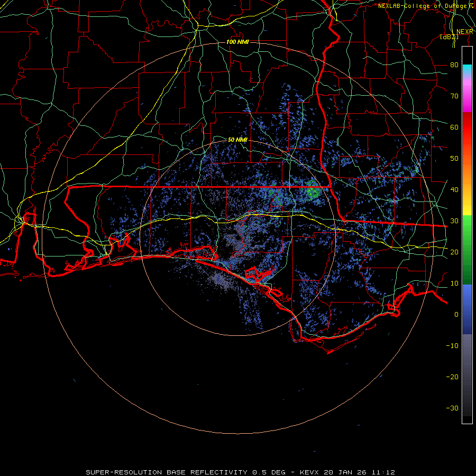476x476 pixels.
Task: Click the 100 NMI range ring label
Action: point(237,42)
